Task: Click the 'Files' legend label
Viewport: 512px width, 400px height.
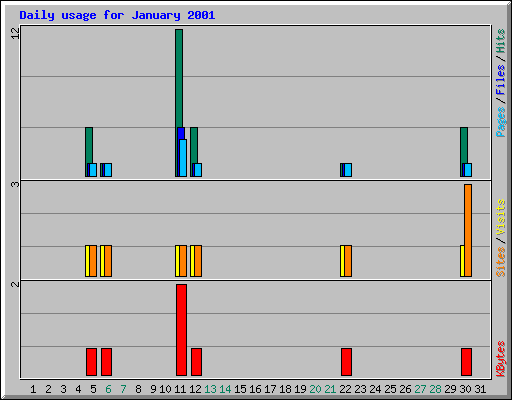Action: (x=500, y=80)
